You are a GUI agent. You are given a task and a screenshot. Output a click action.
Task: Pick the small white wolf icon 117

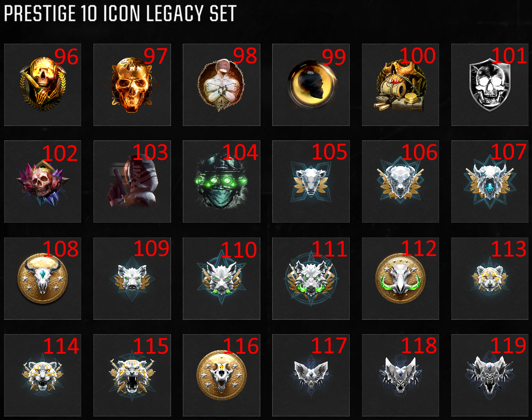coord(311,375)
